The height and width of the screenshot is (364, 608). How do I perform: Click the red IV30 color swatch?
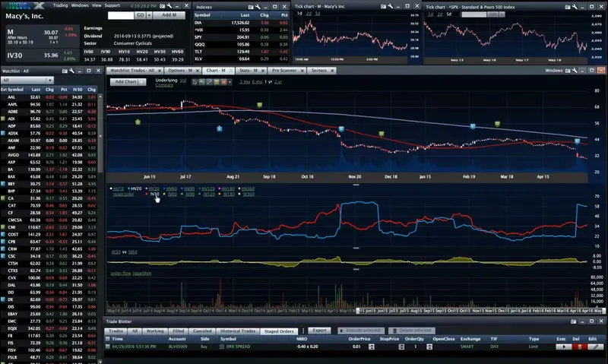coord(147,195)
